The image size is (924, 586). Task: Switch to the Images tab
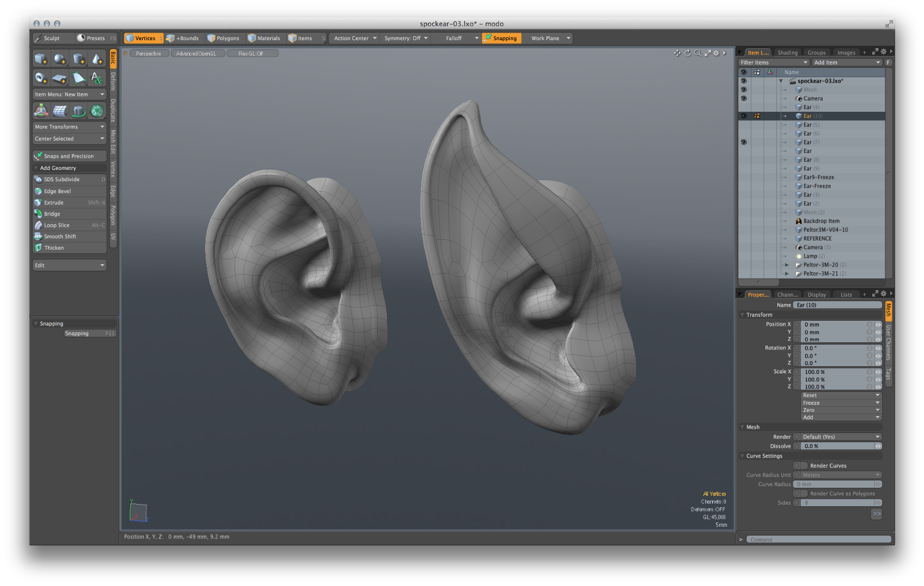[x=846, y=53]
